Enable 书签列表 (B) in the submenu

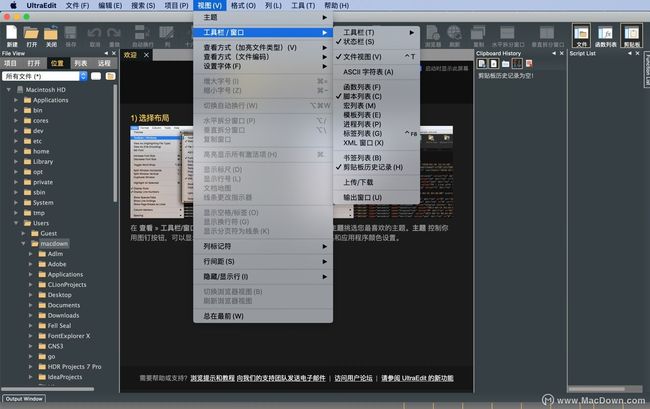coord(376,158)
